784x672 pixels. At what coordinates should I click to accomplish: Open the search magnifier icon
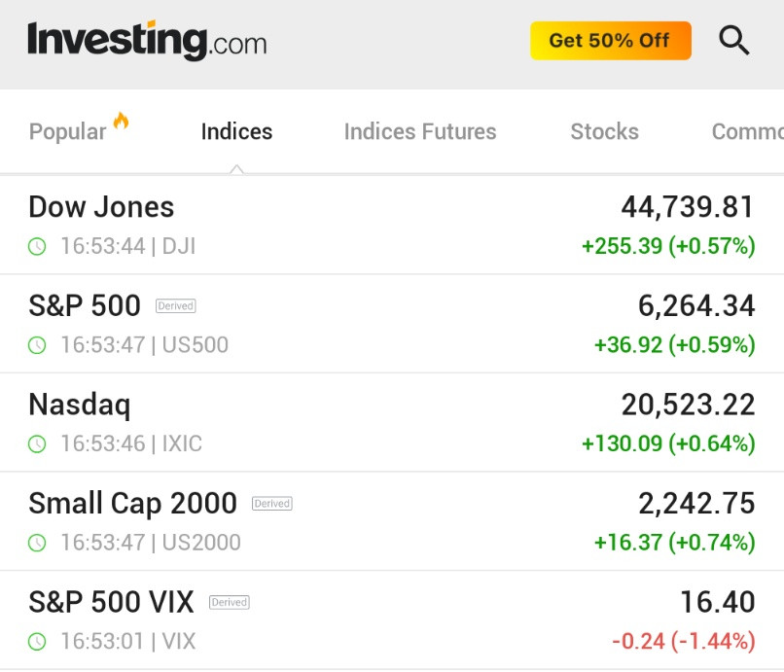pos(734,41)
